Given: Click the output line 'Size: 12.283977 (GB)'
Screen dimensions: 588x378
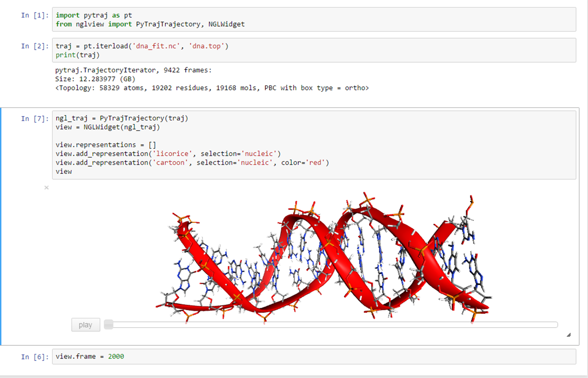Looking at the screenshot, I should (x=95, y=79).
